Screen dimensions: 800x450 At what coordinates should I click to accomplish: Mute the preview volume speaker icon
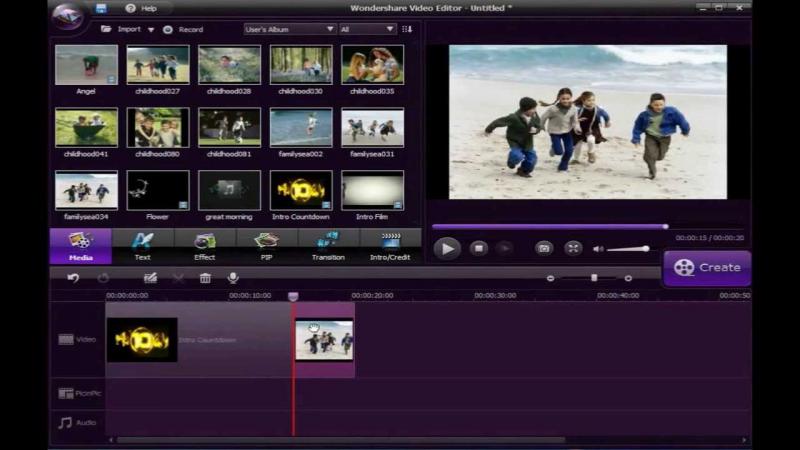[598, 249]
